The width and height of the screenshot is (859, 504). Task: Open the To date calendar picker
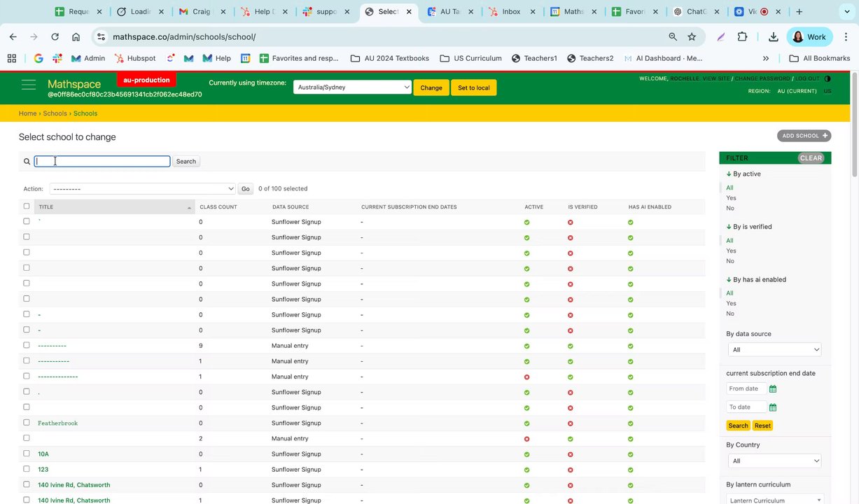click(x=773, y=407)
